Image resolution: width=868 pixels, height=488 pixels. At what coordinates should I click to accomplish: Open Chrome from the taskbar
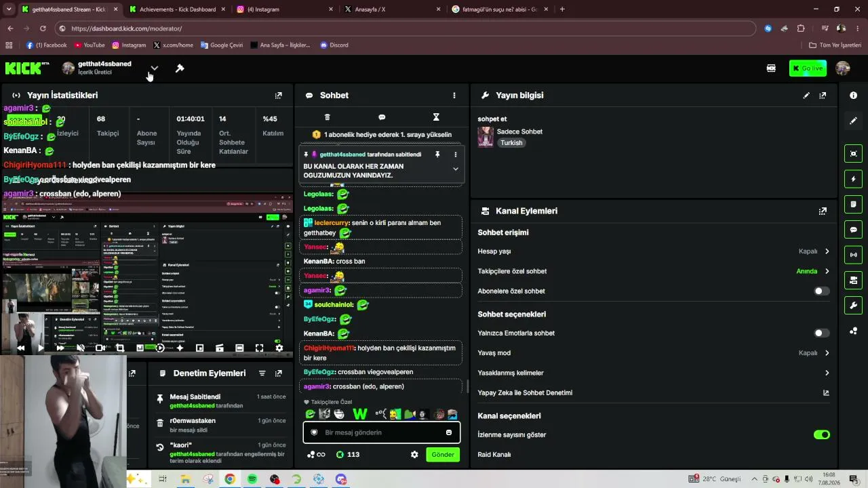[230, 479]
